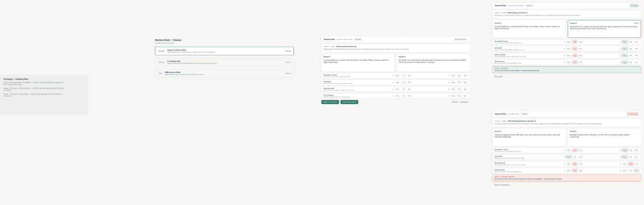Click Open in Remediate link
Viewport: 644px width, 205px height.
coord(502,185)
